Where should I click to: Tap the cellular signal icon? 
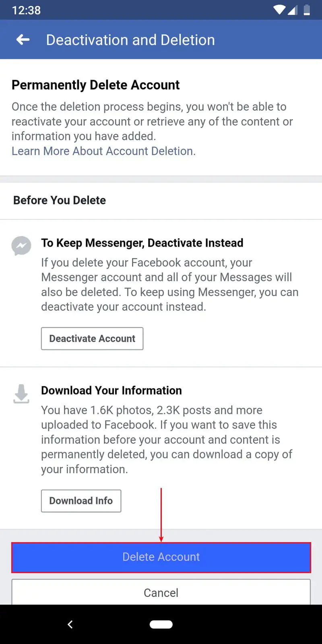293,10
